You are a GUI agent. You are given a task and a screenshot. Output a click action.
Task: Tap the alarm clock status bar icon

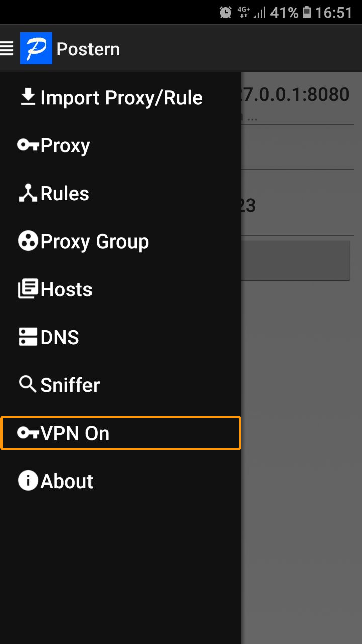click(x=226, y=13)
